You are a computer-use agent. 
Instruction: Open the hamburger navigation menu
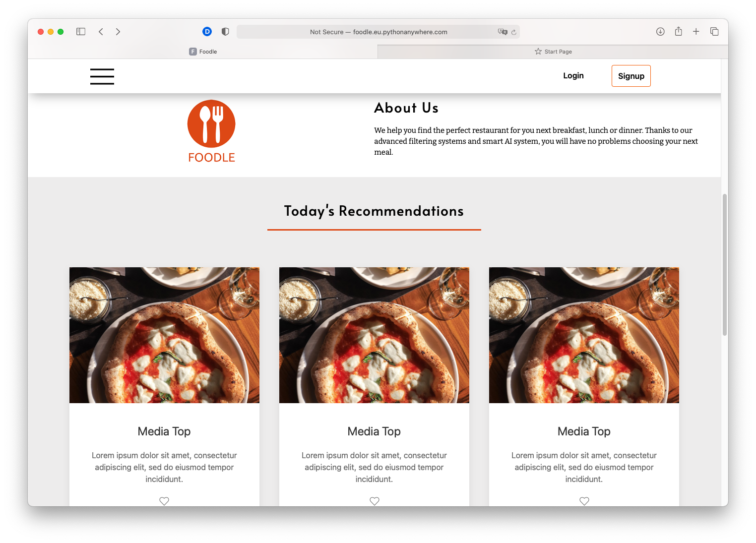point(102,76)
